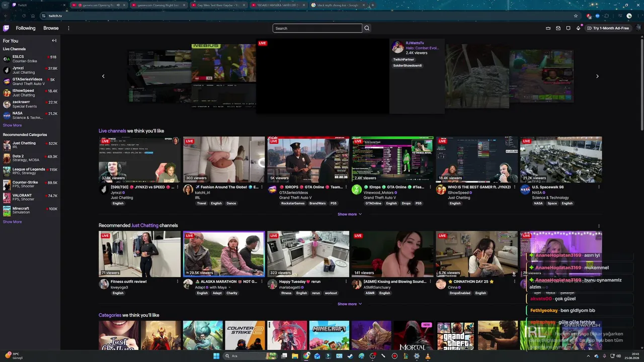Open Steam from the taskbar

point(350,356)
